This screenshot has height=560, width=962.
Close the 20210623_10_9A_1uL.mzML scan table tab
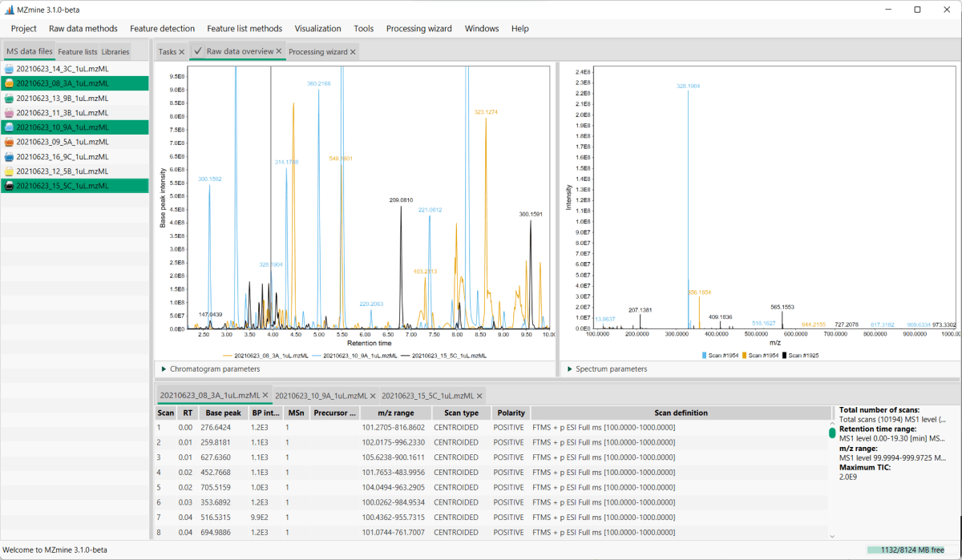click(372, 396)
